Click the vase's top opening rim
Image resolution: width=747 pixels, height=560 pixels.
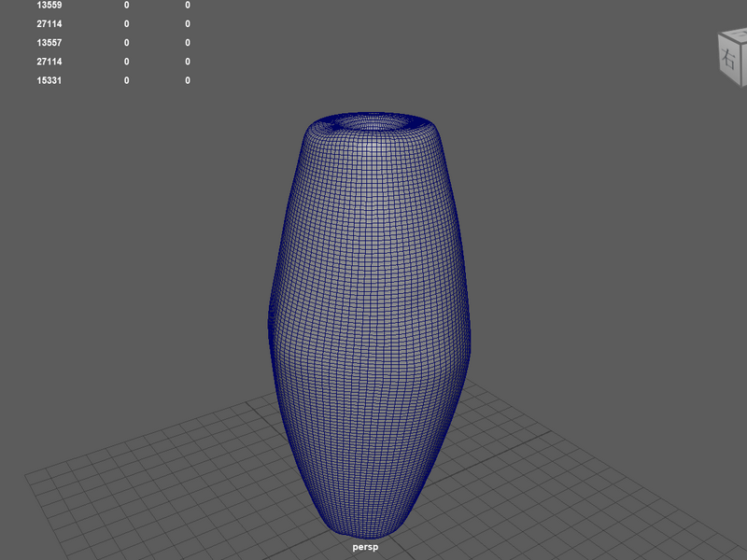tap(371, 122)
